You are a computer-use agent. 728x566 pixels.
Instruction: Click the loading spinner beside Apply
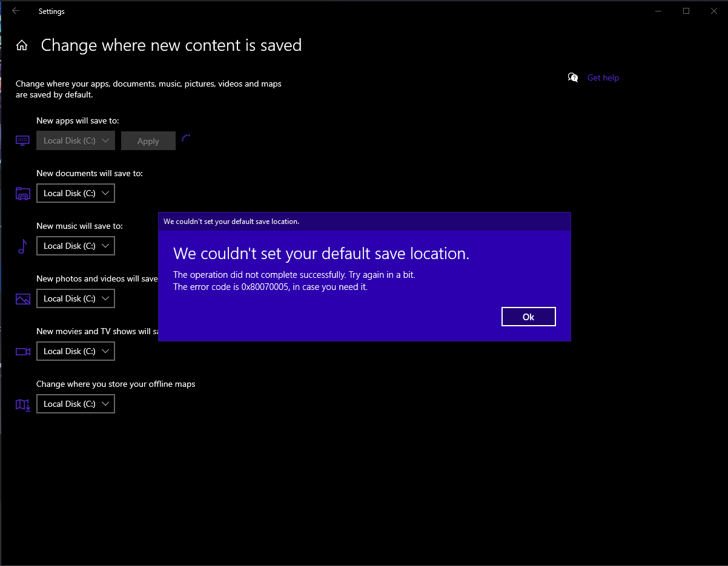pos(186,137)
